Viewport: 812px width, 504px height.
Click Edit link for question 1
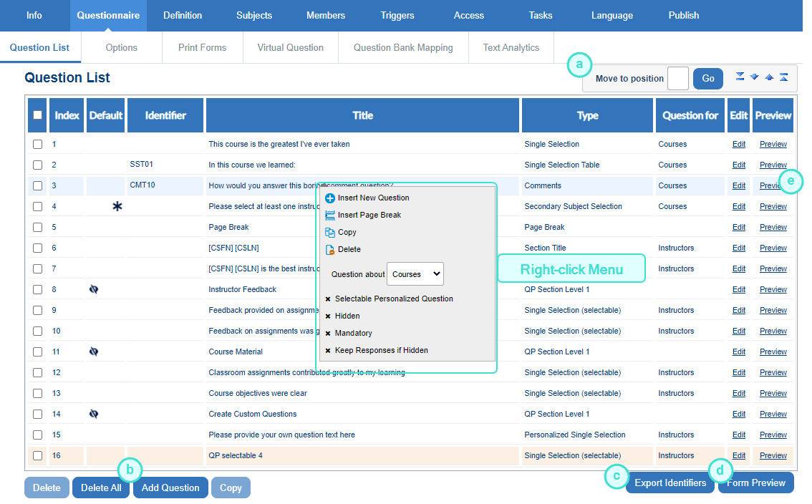point(739,144)
